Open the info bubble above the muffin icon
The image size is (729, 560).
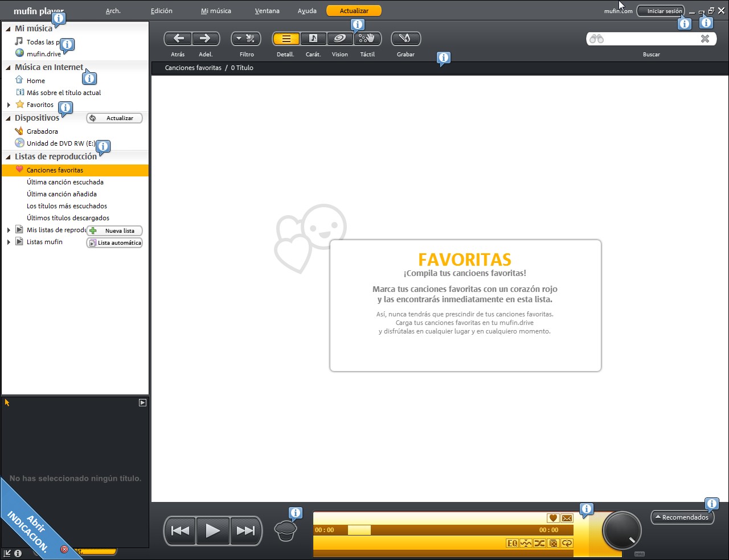coord(296,513)
